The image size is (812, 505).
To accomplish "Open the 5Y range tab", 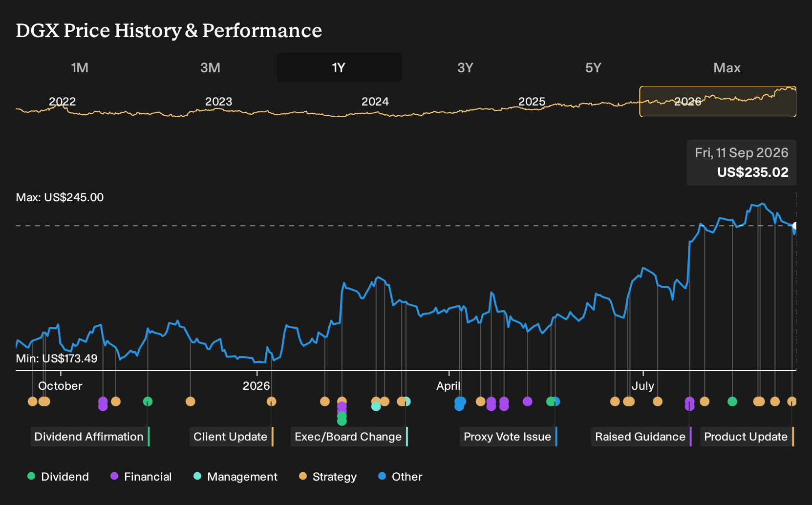I will (593, 67).
